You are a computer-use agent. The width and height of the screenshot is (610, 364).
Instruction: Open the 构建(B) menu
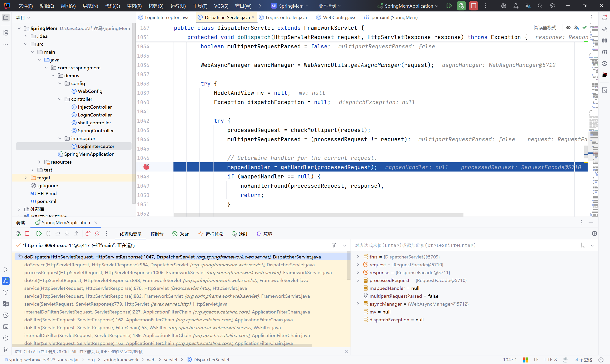click(156, 6)
